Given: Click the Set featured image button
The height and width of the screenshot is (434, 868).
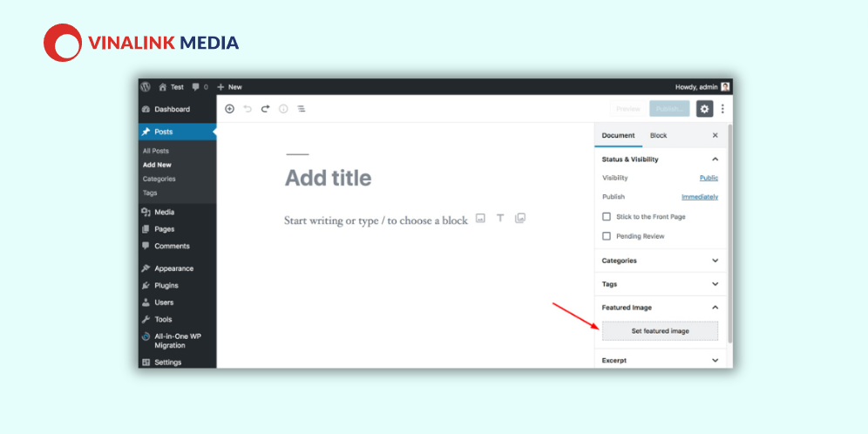Looking at the screenshot, I should coord(660,331).
